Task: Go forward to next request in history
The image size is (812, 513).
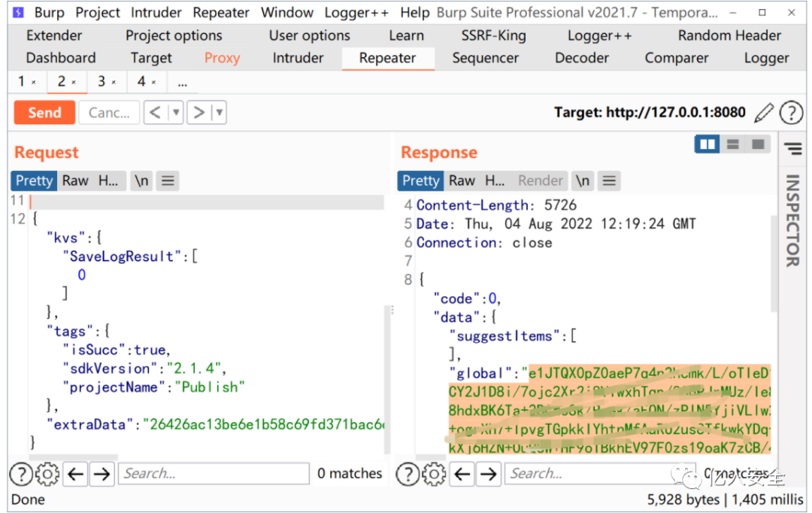Action: pyautogui.click(x=198, y=112)
